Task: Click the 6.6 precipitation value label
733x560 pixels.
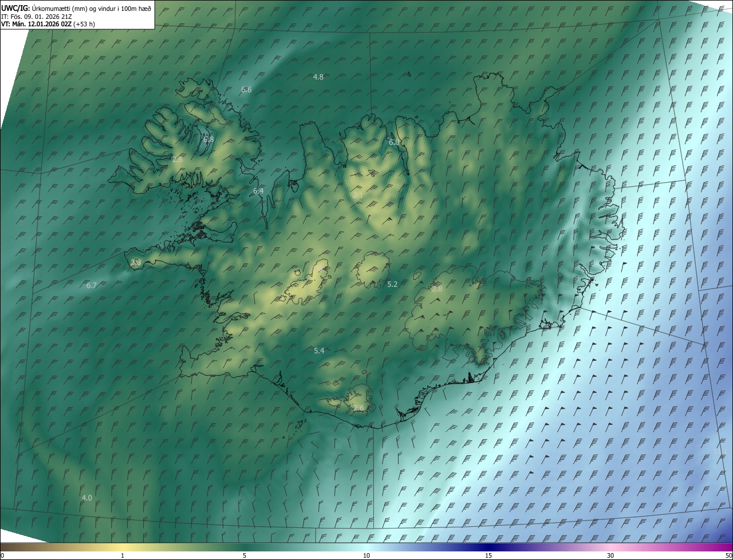Action: tap(246, 90)
